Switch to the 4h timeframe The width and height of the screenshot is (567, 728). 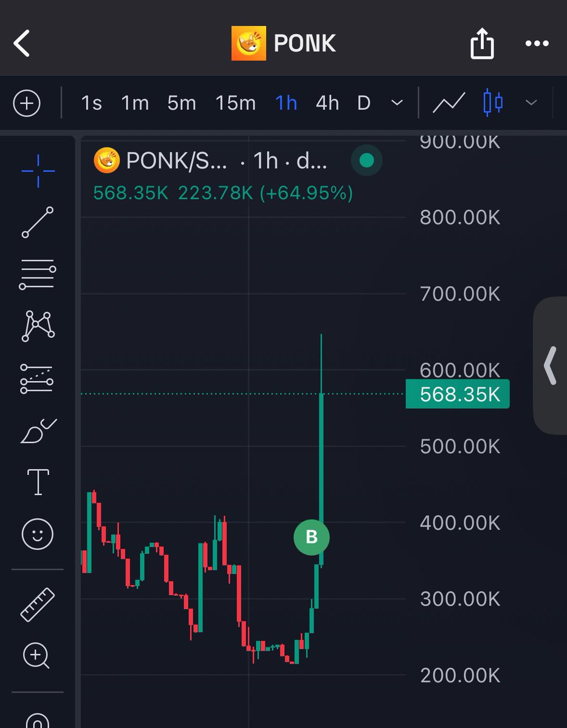(x=327, y=103)
